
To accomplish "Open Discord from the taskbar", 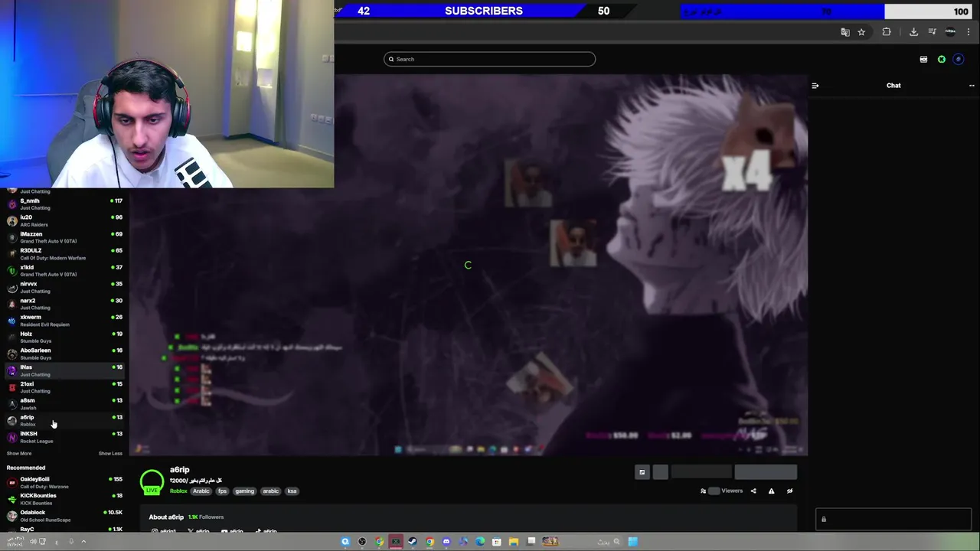I will click(446, 542).
